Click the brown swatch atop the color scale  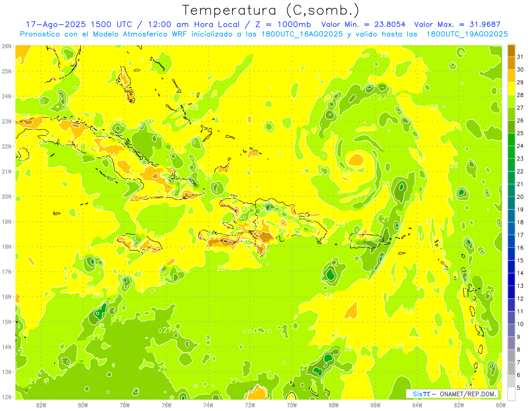(512, 51)
